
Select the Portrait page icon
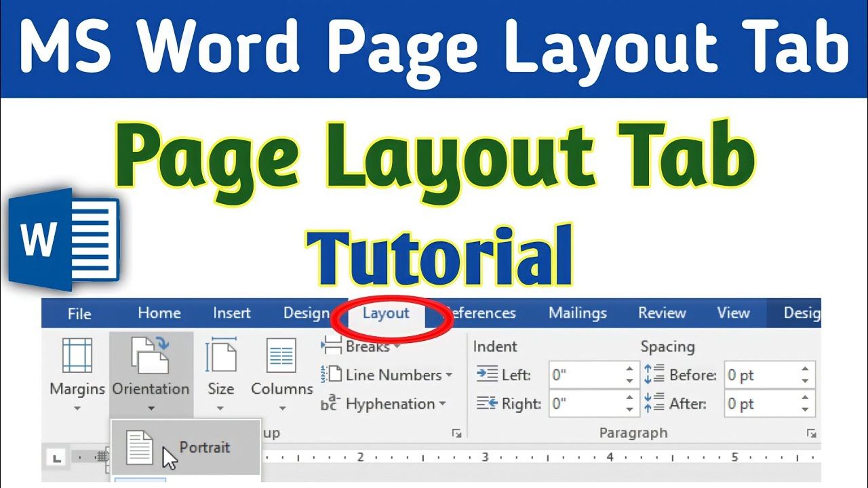pos(140,448)
